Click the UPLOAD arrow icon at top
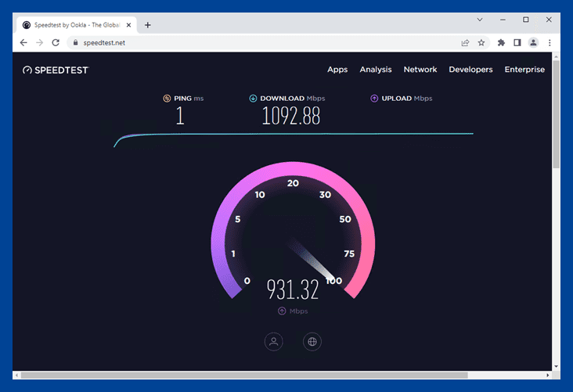The height and width of the screenshot is (392, 573). pyautogui.click(x=374, y=99)
